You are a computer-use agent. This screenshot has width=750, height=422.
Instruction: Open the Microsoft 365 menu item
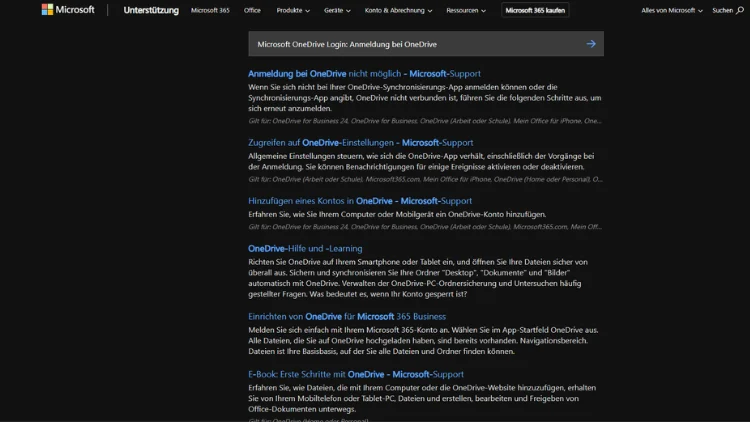(210, 10)
